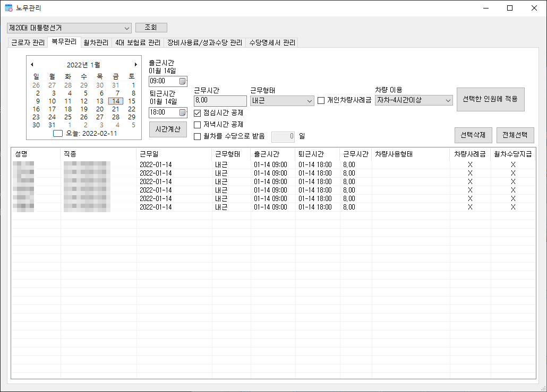Click the 월차수당지급 column header

[513, 154]
